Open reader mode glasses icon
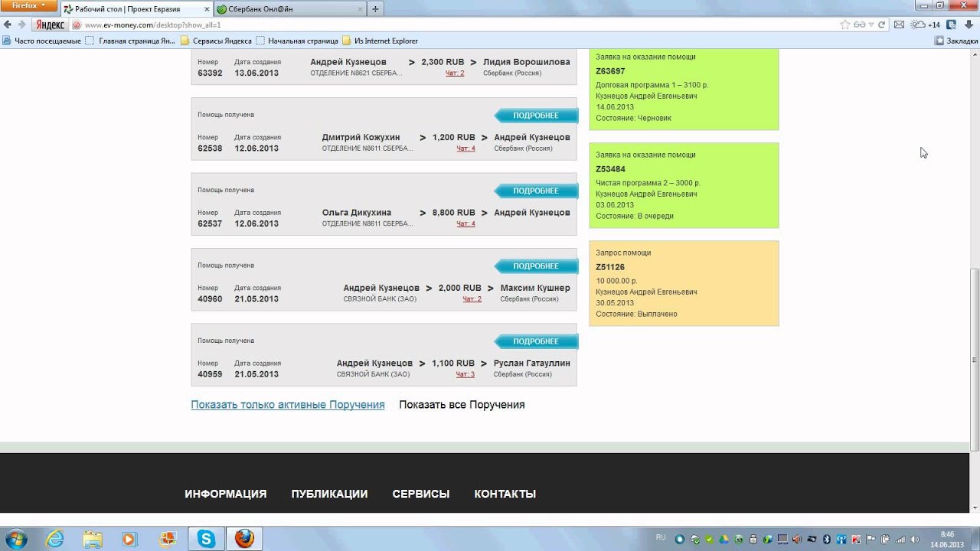 860,24
